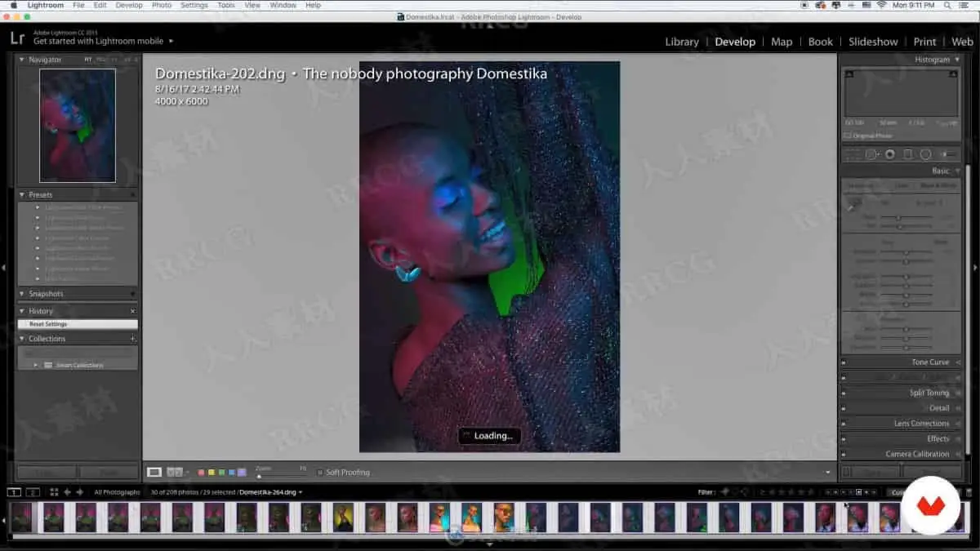This screenshot has height=551, width=980.
Task: Enable the Soft Proofing checkbox
Action: [320, 473]
